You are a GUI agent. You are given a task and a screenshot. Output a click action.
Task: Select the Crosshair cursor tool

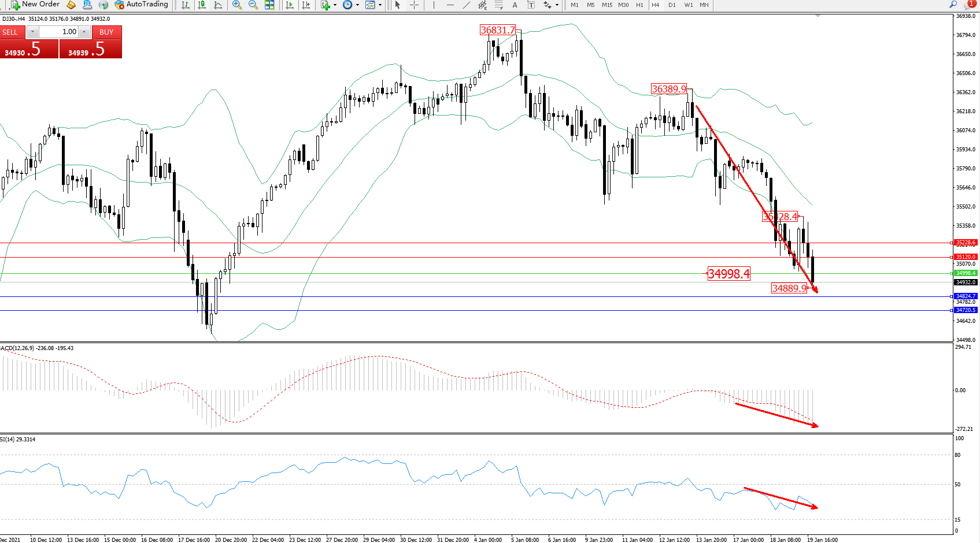coord(415,5)
